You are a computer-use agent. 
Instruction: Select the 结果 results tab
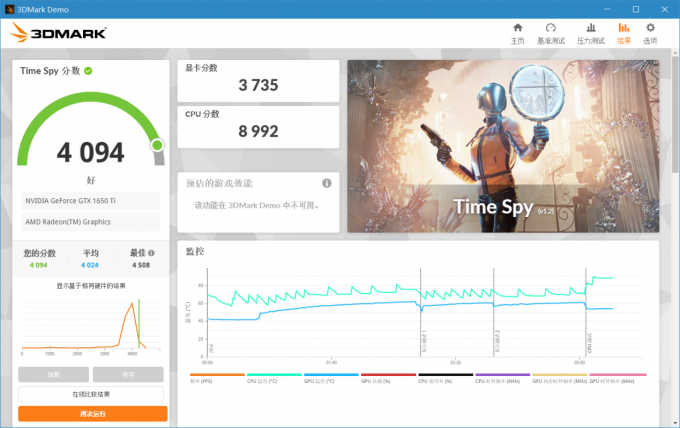(624, 33)
